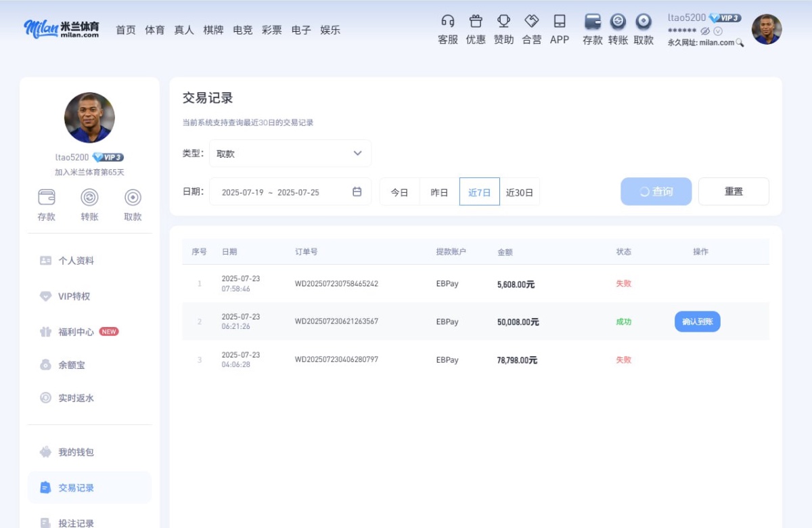This screenshot has height=528, width=812.
Task: Click the 确认到账 confirm button
Action: (x=697, y=322)
